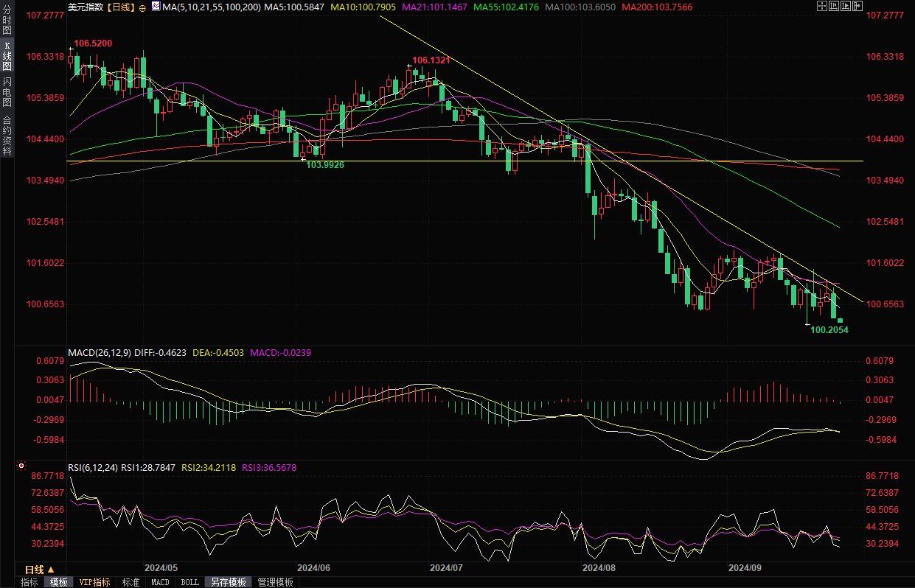Click the red sun marker icon near RSI

click(21, 466)
